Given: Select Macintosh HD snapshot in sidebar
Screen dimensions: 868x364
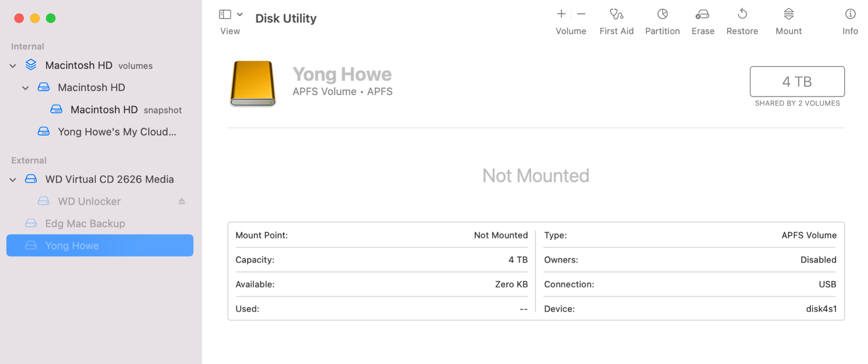Looking at the screenshot, I should (x=104, y=110).
